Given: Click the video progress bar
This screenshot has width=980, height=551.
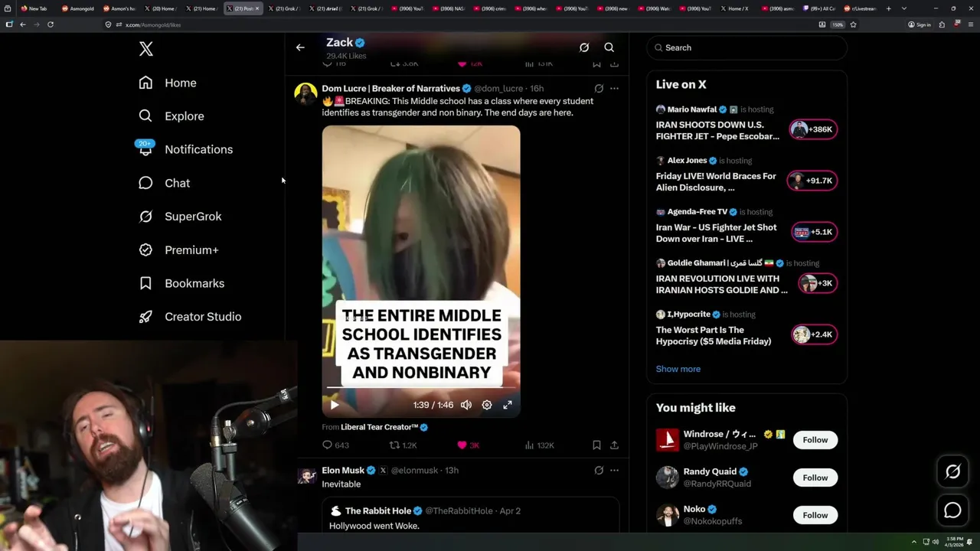Looking at the screenshot, I should pos(421,388).
